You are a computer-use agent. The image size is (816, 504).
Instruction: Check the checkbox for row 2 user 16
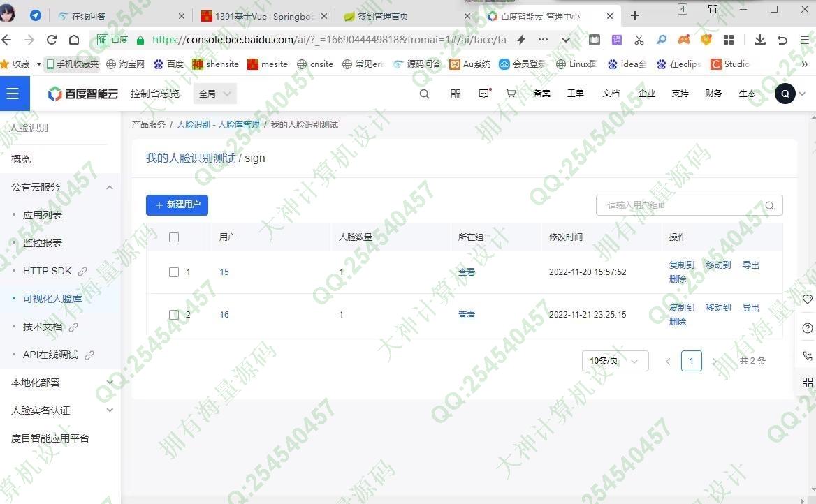coord(174,315)
